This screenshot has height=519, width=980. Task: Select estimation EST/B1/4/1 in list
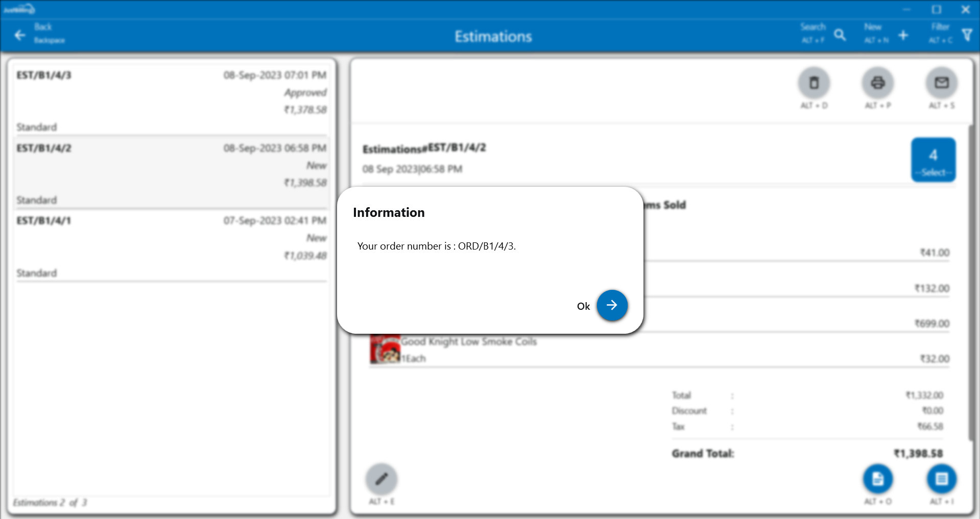[171, 246]
